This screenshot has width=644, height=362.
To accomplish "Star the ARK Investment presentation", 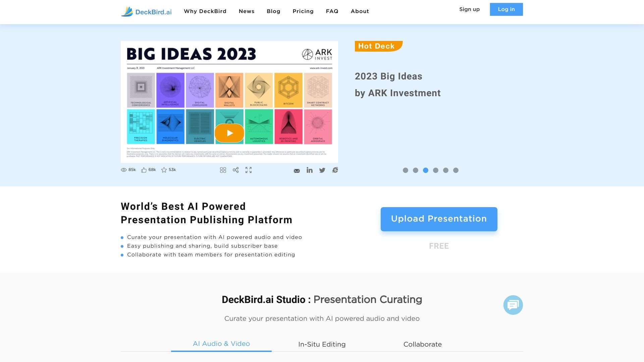I will click(164, 170).
